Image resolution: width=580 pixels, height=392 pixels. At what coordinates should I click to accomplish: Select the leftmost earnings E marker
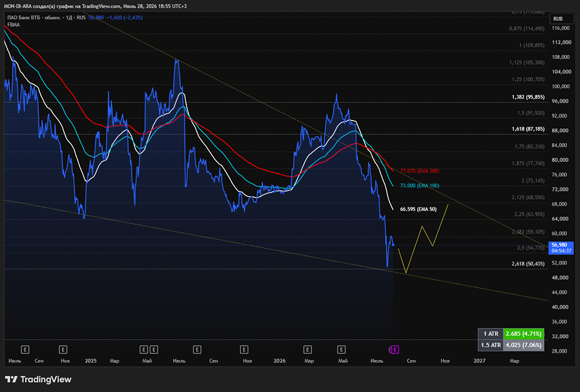point(25,350)
